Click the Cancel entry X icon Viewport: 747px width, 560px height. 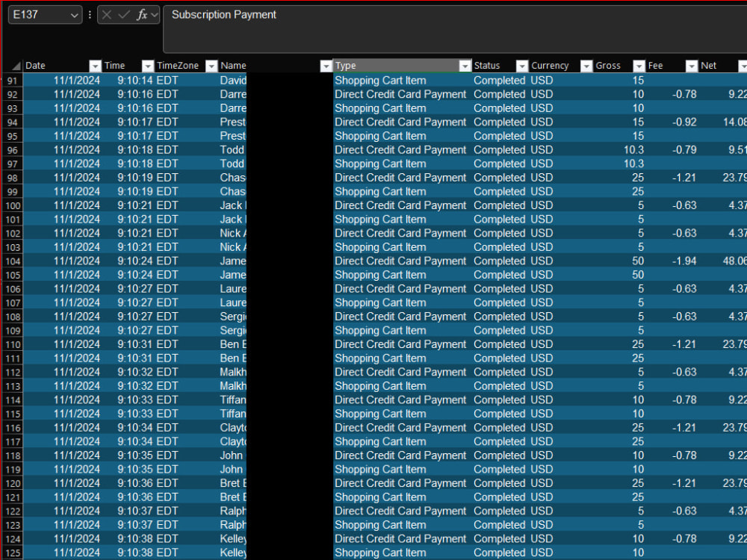click(x=107, y=15)
